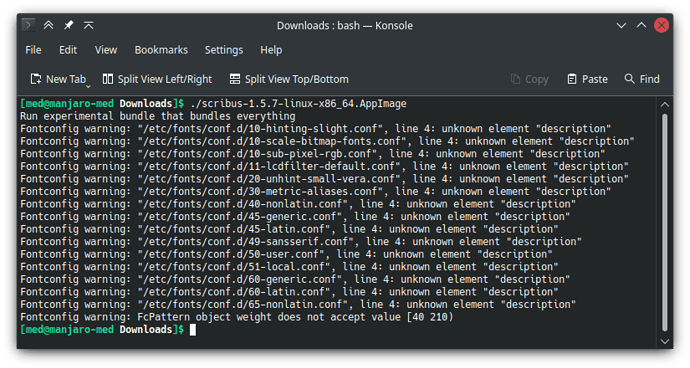This screenshot has width=690, height=368.
Task: Click the 30-metric-aliases.conf warning line
Action: pyautogui.click(x=316, y=191)
